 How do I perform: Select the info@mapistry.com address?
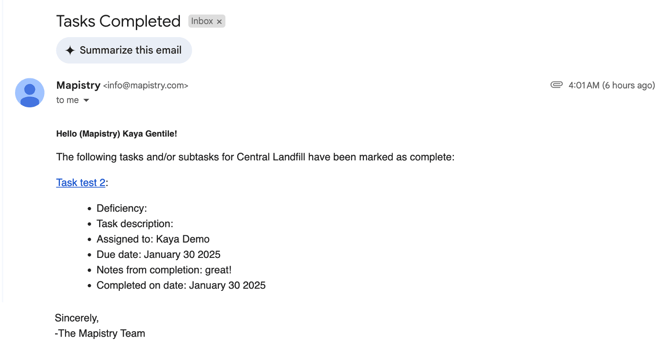click(x=145, y=85)
